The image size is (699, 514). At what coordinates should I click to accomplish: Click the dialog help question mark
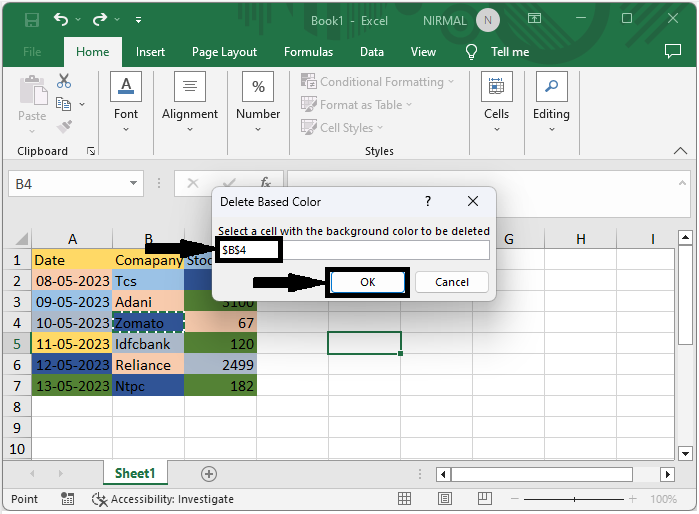tap(428, 201)
